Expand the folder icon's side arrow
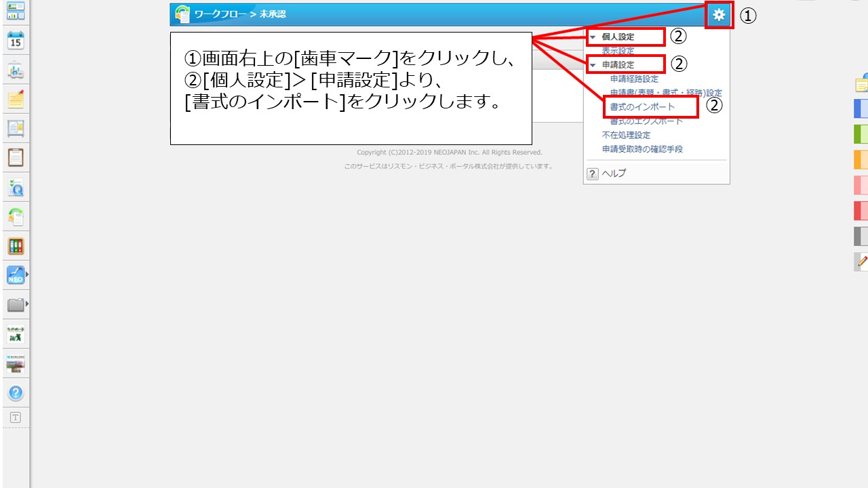This screenshot has width=868, height=488. (27, 304)
